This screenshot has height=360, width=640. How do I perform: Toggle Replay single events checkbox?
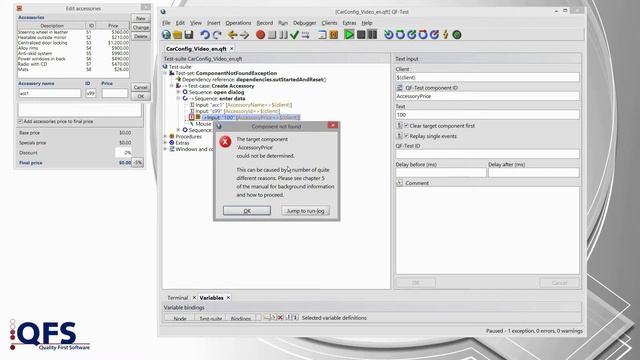click(x=407, y=136)
